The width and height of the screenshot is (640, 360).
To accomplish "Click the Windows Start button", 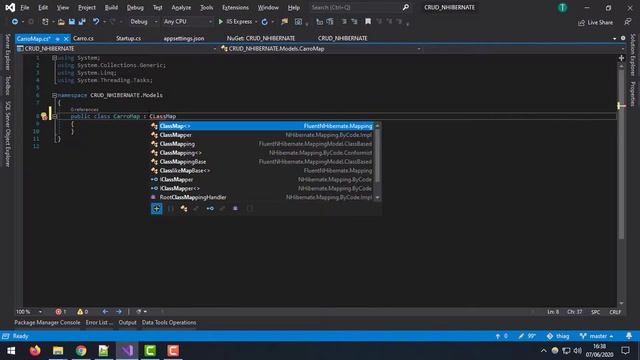I will point(11,351).
